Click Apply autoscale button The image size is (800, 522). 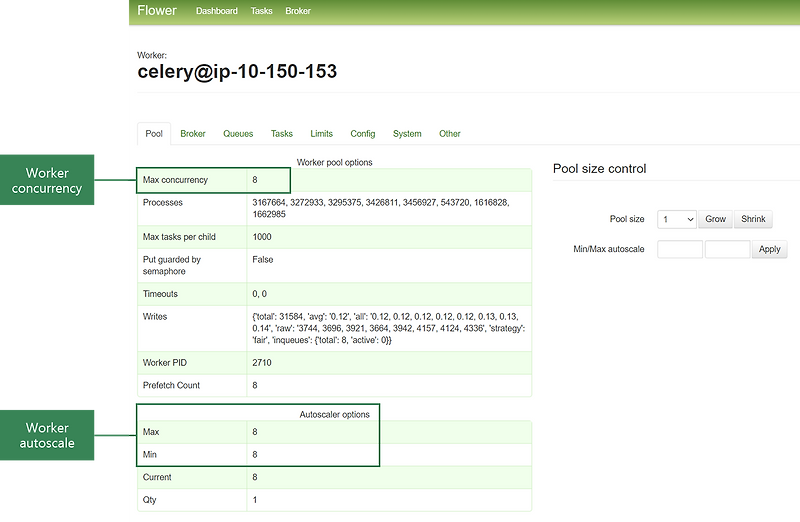click(769, 249)
